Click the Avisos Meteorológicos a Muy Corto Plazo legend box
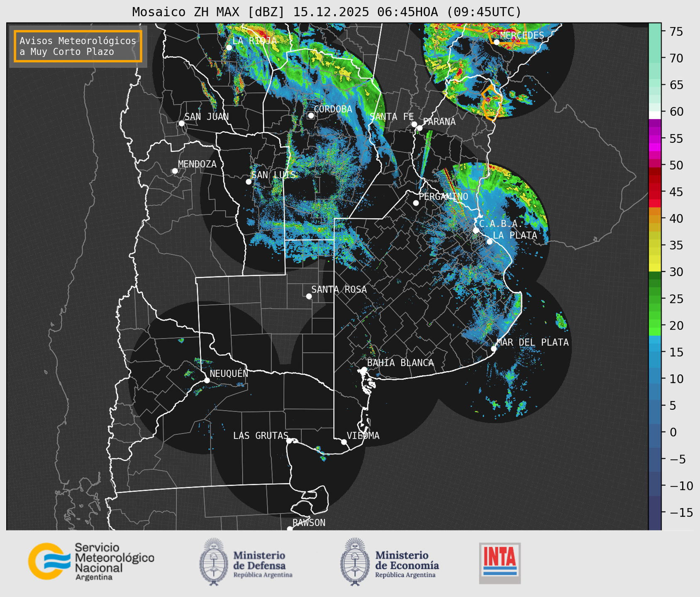 [78, 46]
